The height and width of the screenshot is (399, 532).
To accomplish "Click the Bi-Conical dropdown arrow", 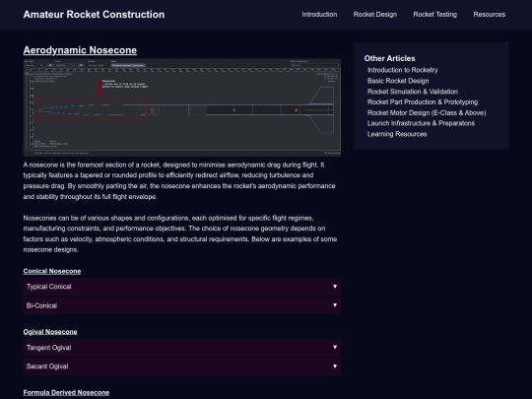I will 335,305.
